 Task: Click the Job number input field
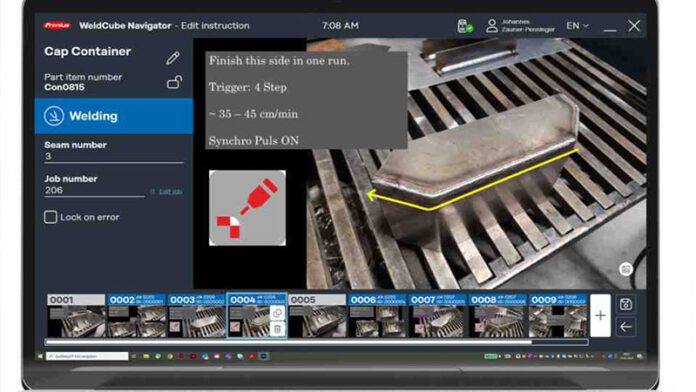click(x=94, y=190)
